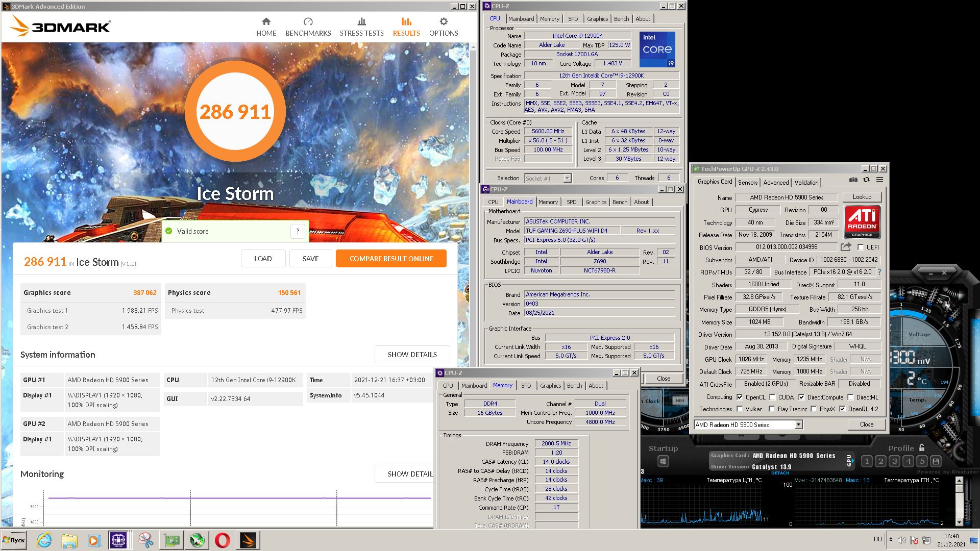Open the GPU-Z hamburger menu

[880, 180]
